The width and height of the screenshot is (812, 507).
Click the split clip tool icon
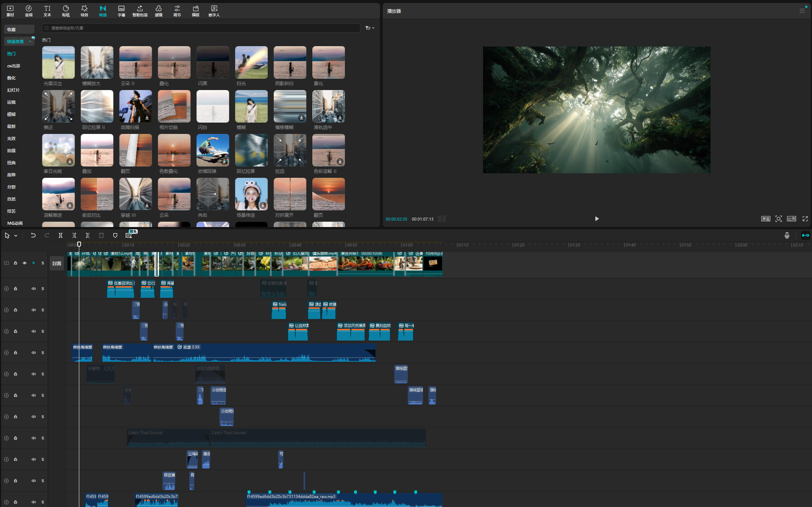[61, 235]
